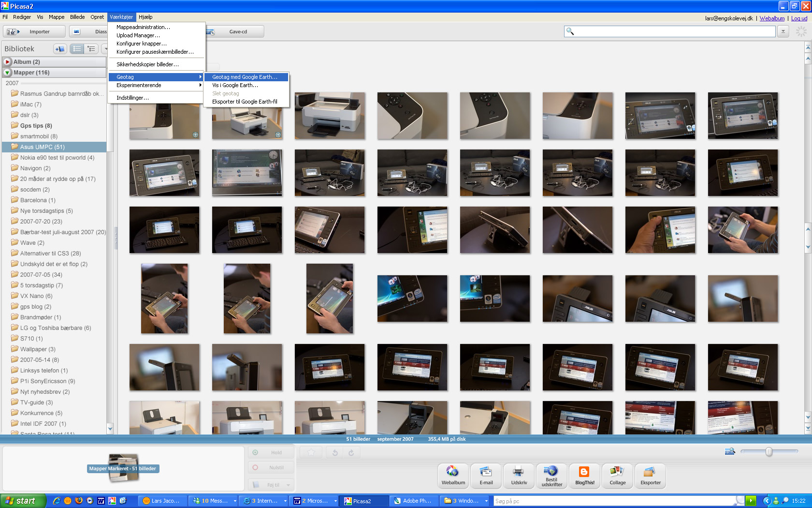Image resolution: width=812 pixels, height=508 pixels.
Task: Launch the Collage creator button
Action: (x=617, y=476)
